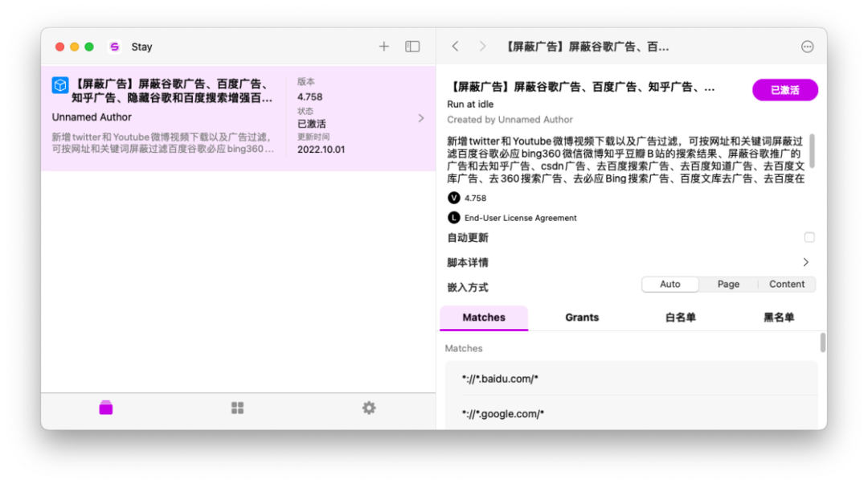868x484 pixels.
Task: Click the script title in list row
Action: coord(172,91)
